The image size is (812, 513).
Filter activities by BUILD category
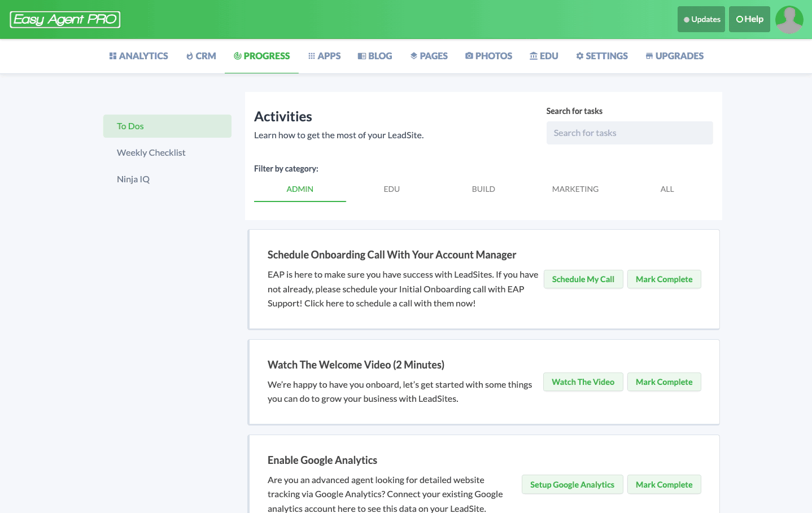[483, 189]
